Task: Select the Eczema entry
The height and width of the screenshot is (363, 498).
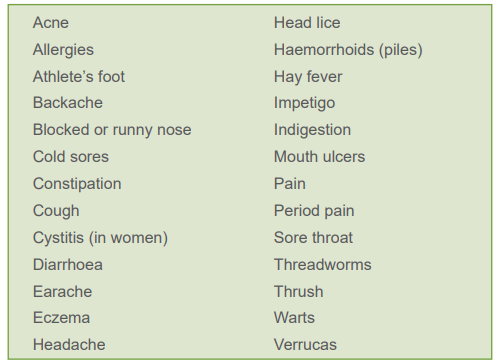Action: click(x=61, y=318)
